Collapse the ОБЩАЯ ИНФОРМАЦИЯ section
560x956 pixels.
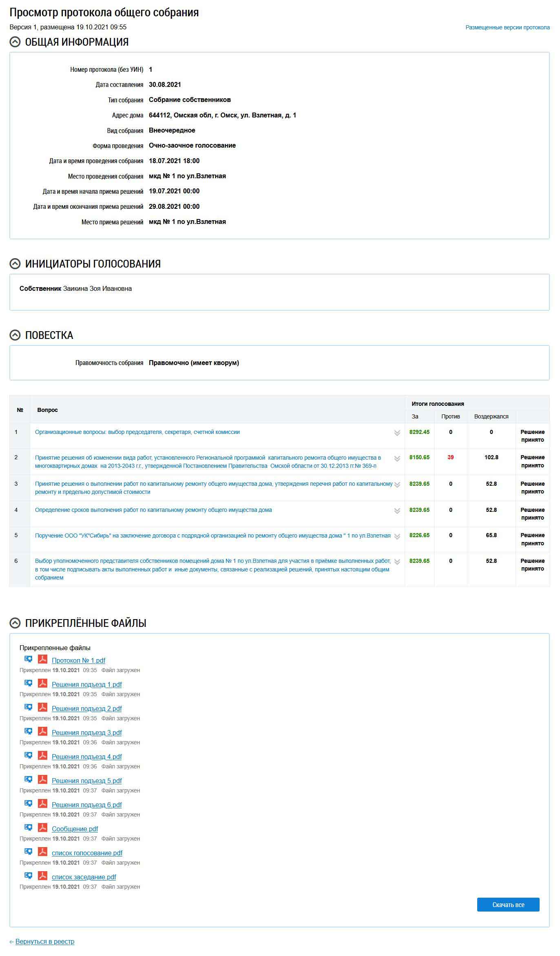[x=15, y=42]
